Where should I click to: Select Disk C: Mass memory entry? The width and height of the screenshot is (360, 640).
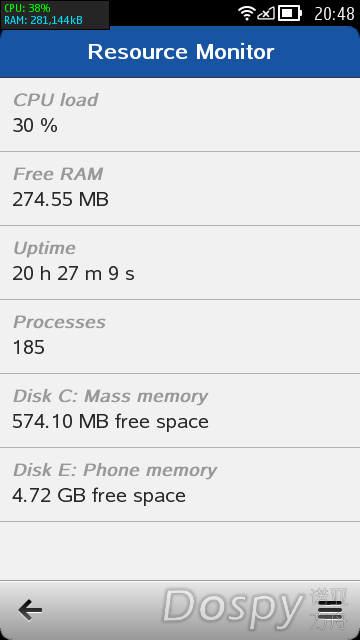click(x=180, y=410)
